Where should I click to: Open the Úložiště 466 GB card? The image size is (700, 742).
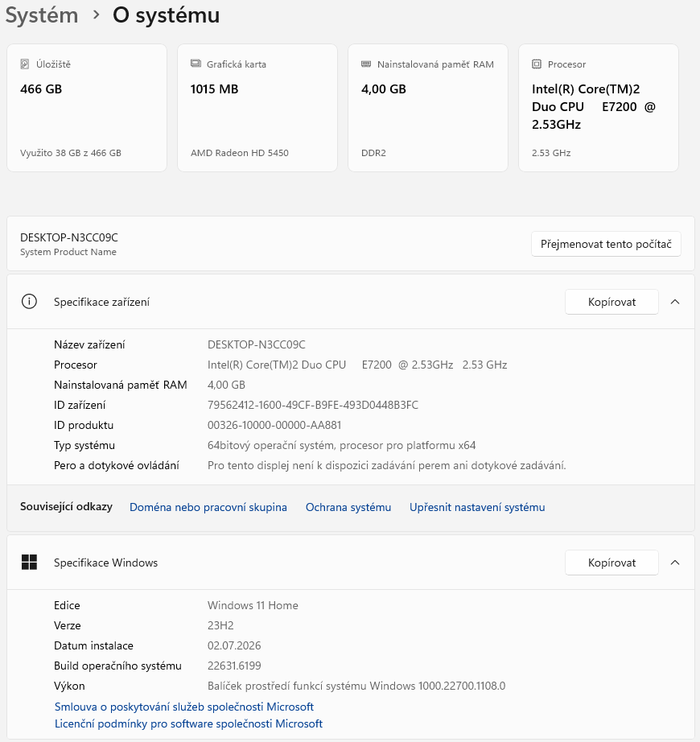(x=87, y=108)
